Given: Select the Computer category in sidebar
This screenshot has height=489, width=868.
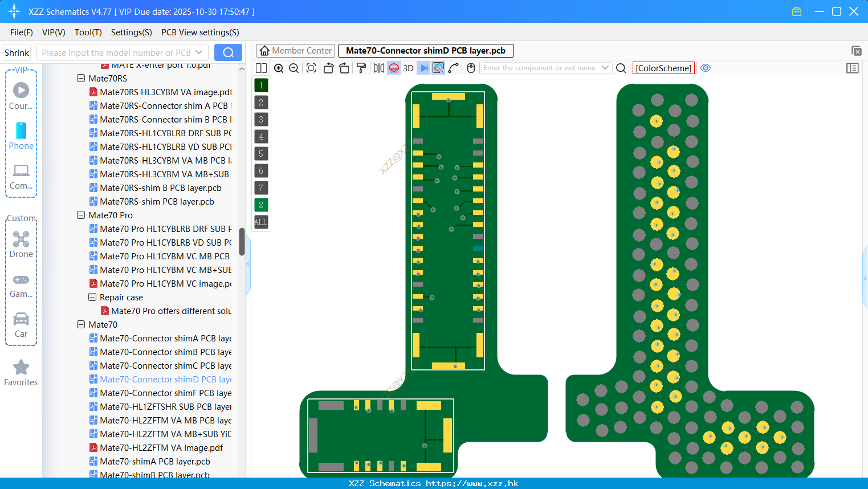Looking at the screenshot, I should [x=21, y=176].
